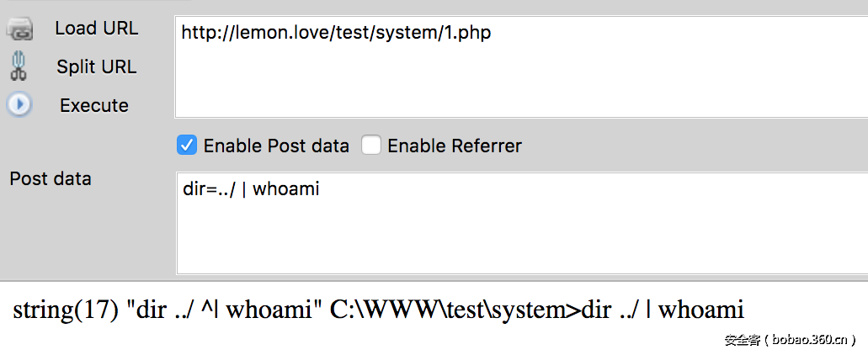This screenshot has height=355, width=868.
Task: Click the Enable Post data label text
Action: pos(276,146)
